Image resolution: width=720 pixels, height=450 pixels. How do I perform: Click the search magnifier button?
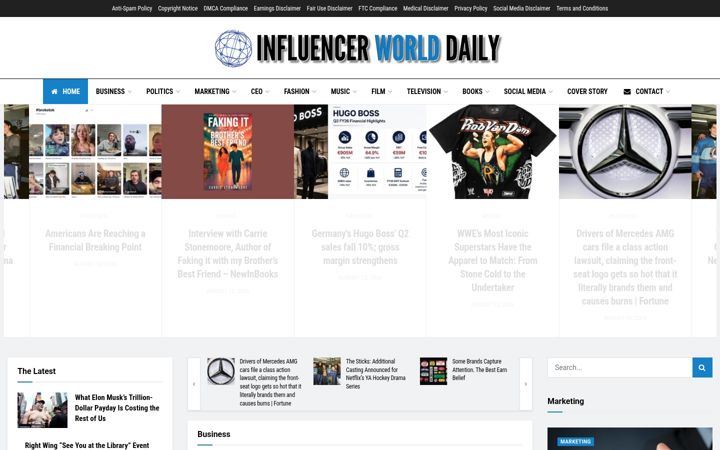(702, 367)
